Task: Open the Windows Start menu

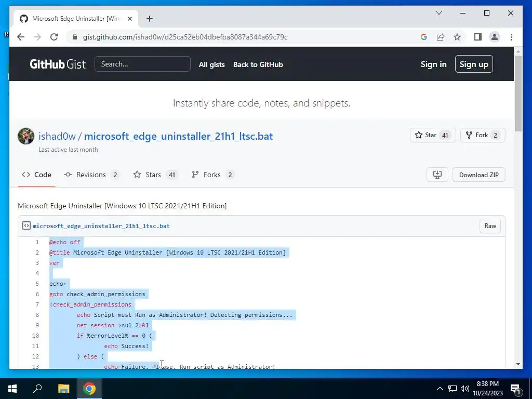Action: (x=12, y=389)
